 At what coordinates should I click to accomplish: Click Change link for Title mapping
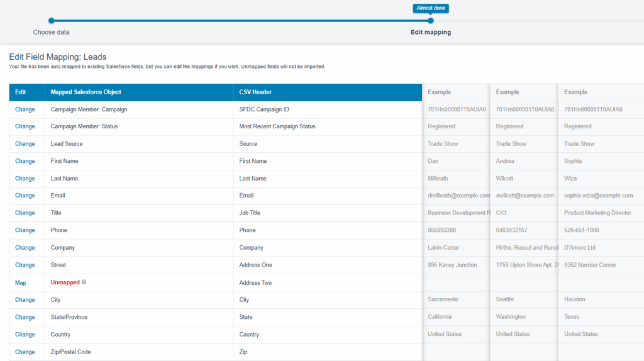[x=25, y=213]
